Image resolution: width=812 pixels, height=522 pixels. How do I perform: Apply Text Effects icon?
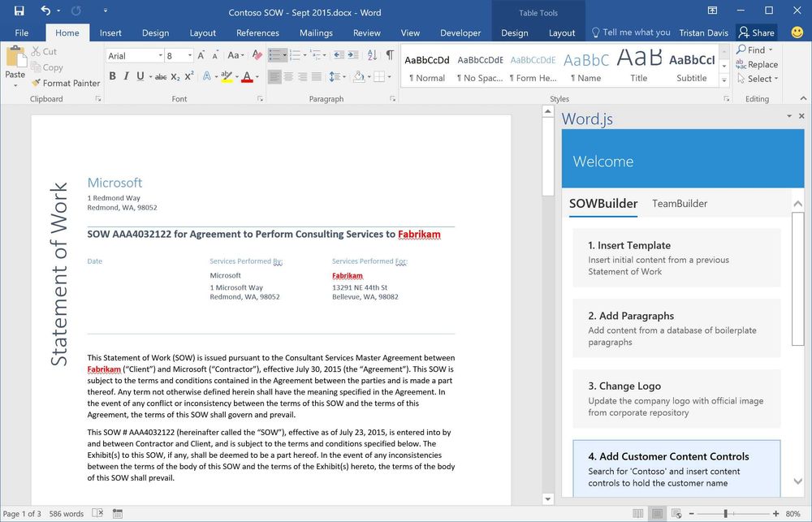pyautogui.click(x=207, y=76)
